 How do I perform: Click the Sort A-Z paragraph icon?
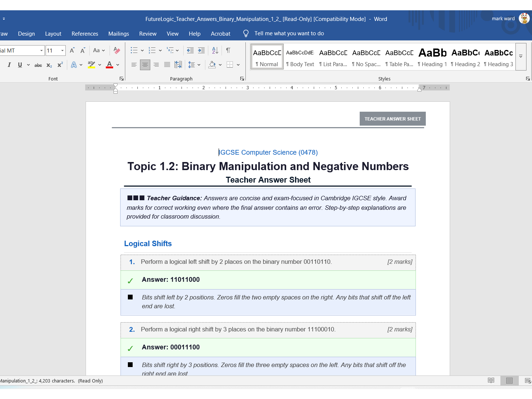coord(215,50)
